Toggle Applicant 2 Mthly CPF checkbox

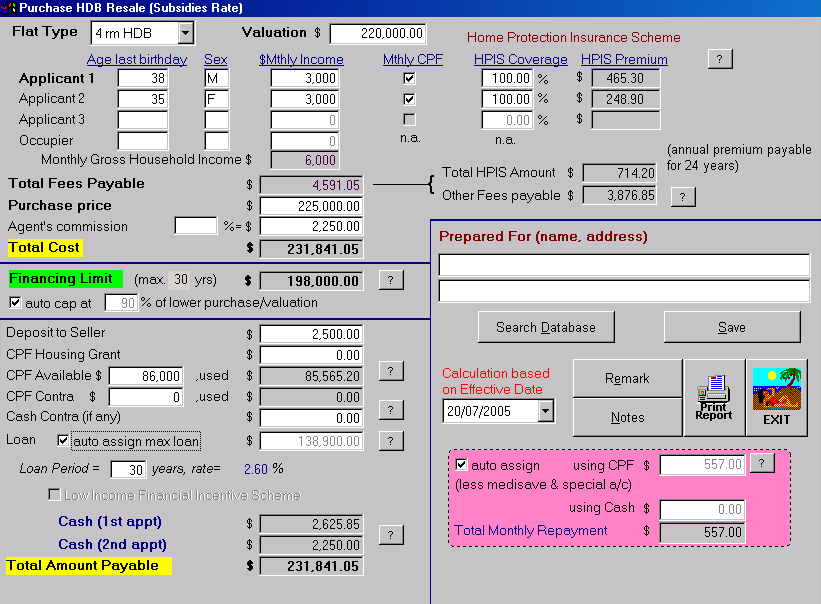click(x=409, y=99)
